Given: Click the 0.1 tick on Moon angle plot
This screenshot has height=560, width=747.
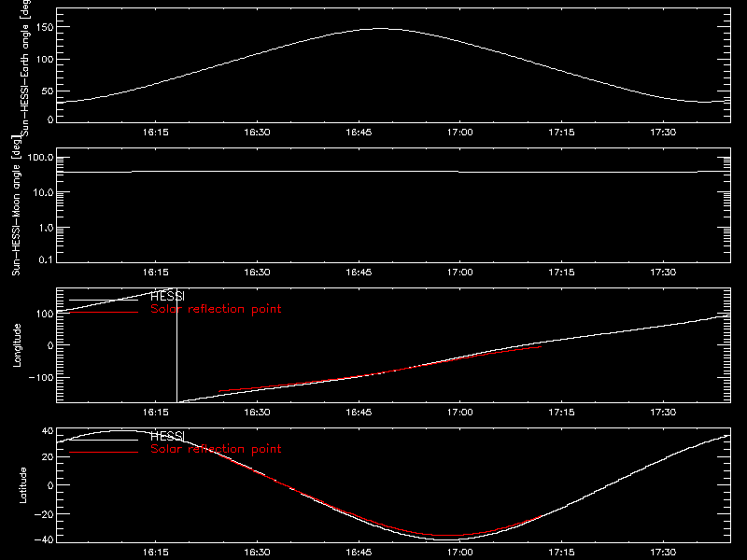Looking at the screenshot, I should pyautogui.click(x=46, y=259).
